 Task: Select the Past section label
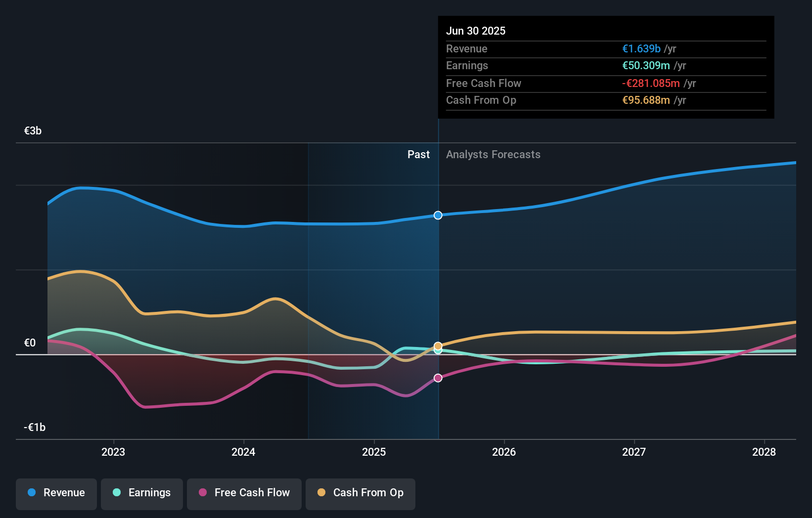pyautogui.click(x=419, y=154)
